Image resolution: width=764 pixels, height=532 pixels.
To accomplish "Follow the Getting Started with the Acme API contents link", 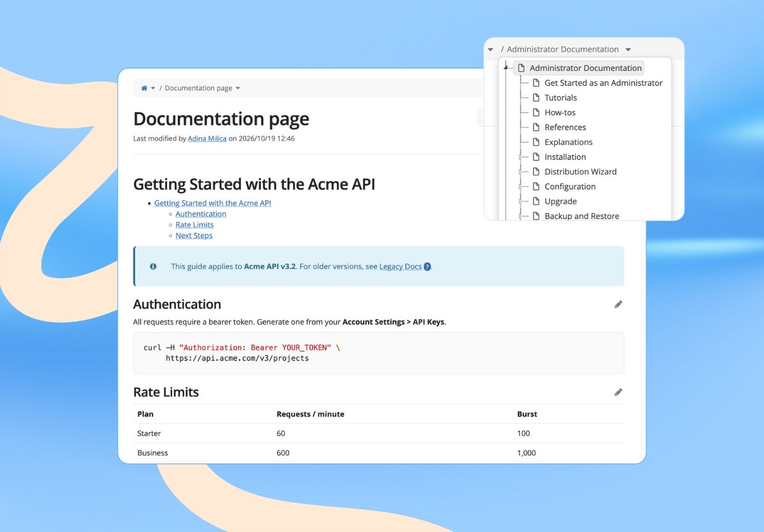I will click(x=213, y=203).
